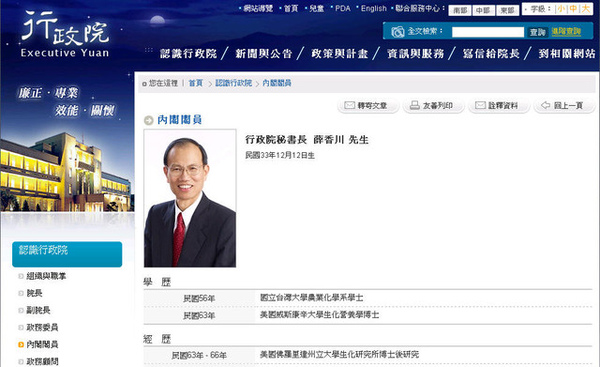600x367 pixels.
Task: Click the bullet icon beside 組織與職掌
Action: point(21,276)
